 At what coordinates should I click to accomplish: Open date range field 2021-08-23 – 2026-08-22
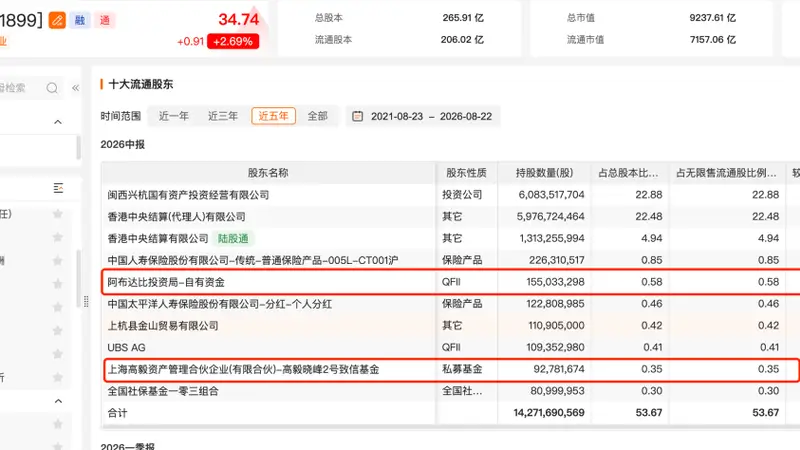pyautogui.click(x=423, y=116)
